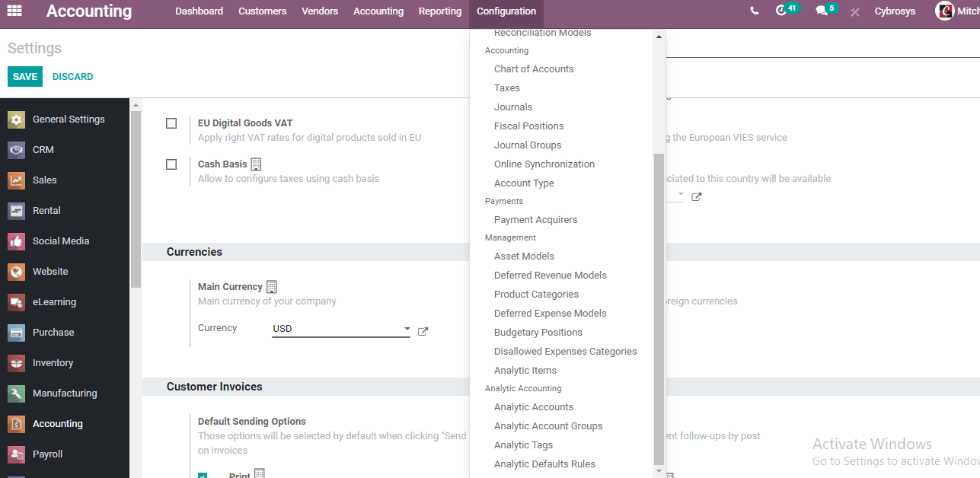The image size is (980, 478).
Task: Click the Configuration menu scrollbar thumb
Action: 659,308
